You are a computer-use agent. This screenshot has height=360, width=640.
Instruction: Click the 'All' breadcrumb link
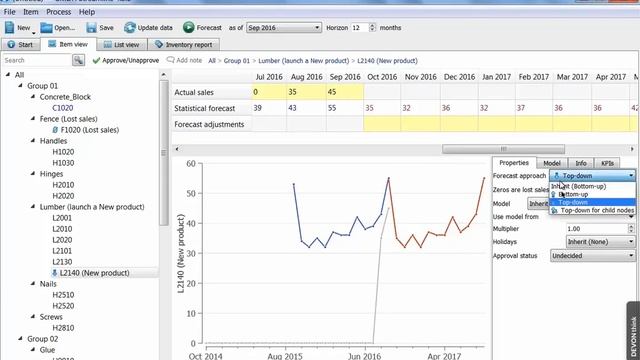tap(212, 60)
